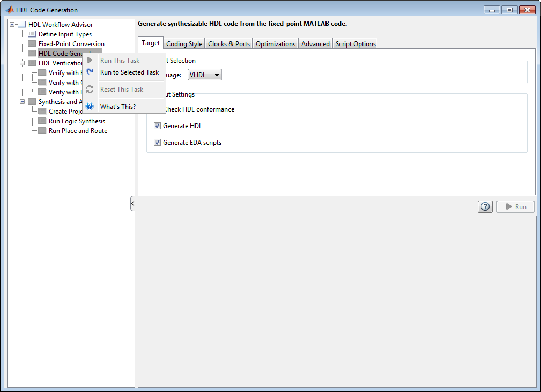Click the Run button

click(515, 206)
